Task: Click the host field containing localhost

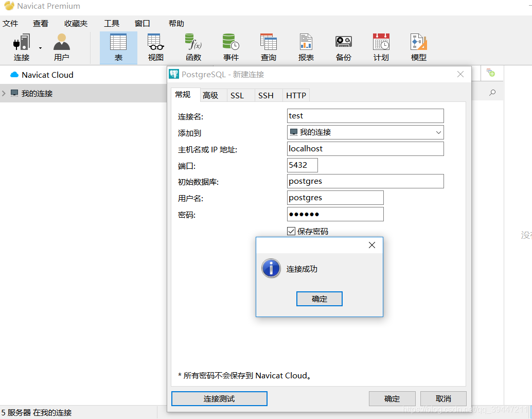Action: click(x=365, y=149)
